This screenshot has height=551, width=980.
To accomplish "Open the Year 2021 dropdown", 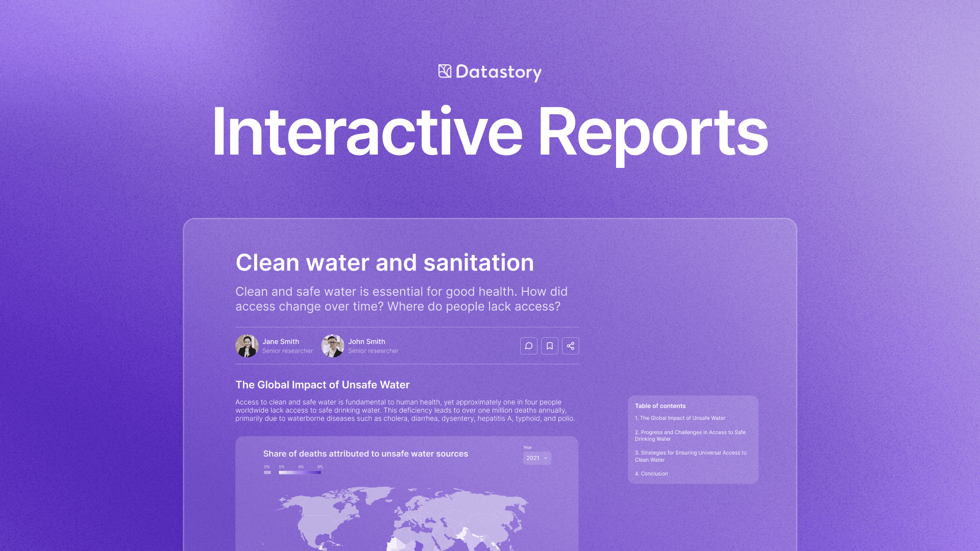I will [537, 458].
